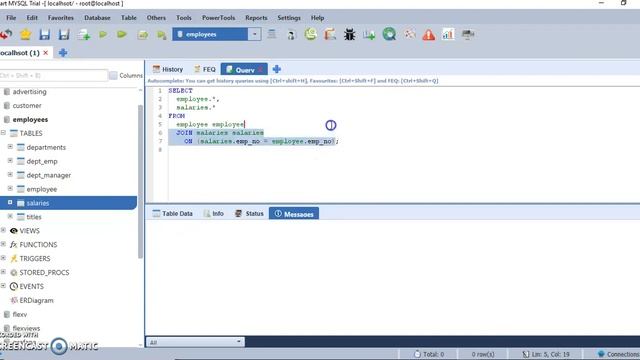Viewport: 640px width, 360px height.
Task: Click the green magnifier search icon
Action: pyautogui.click(x=389, y=35)
